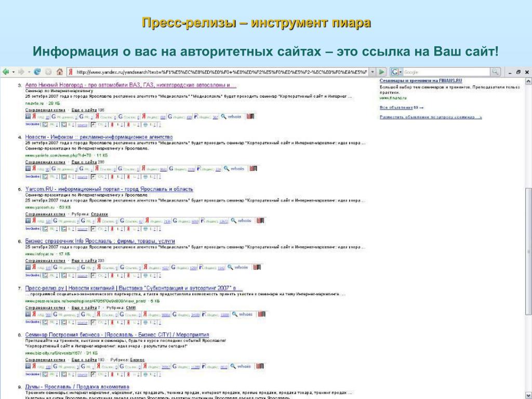Screen dimensions: 532x399
Task: Click the browser Back arrow button
Action: coord(6,72)
